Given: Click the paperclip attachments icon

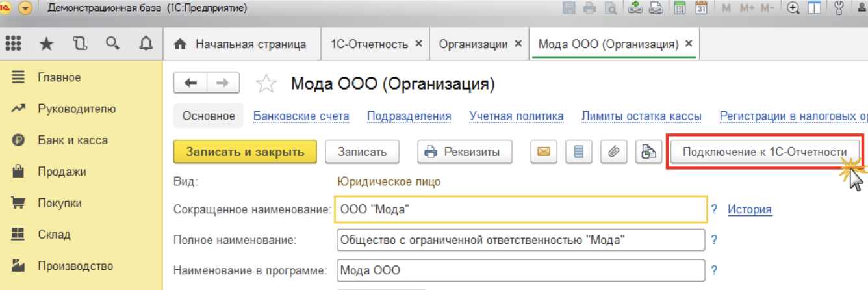Looking at the screenshot, I should tap(613, 152).
